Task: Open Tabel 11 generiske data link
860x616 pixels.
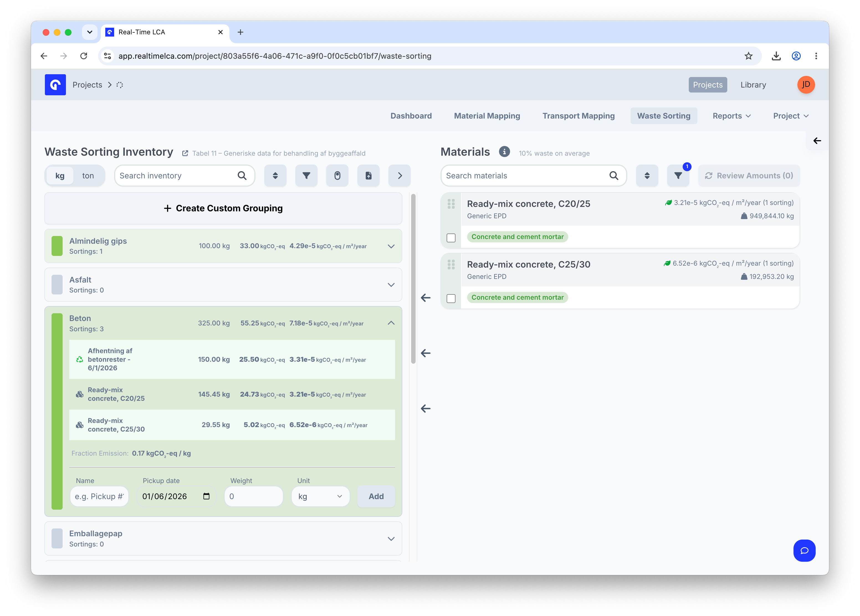Action: point(279,153)
